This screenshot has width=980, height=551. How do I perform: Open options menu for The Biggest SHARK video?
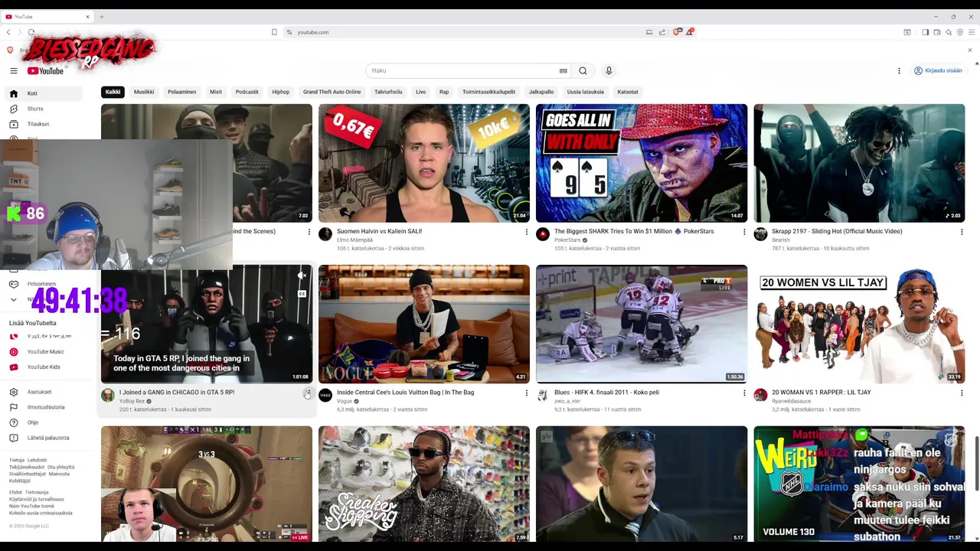pyautogui.click(x=743, y=232)
